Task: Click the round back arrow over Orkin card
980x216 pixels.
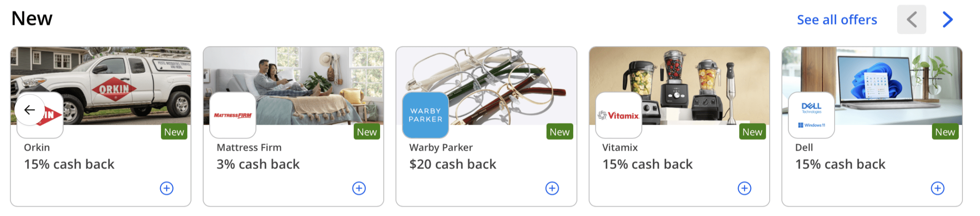Action: click(30, 110)
